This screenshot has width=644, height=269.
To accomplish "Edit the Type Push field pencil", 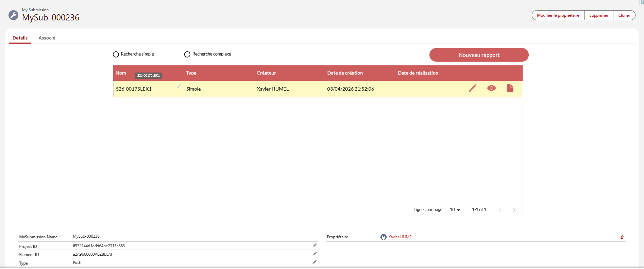I will pyautogui.click(x=315, y=262).
